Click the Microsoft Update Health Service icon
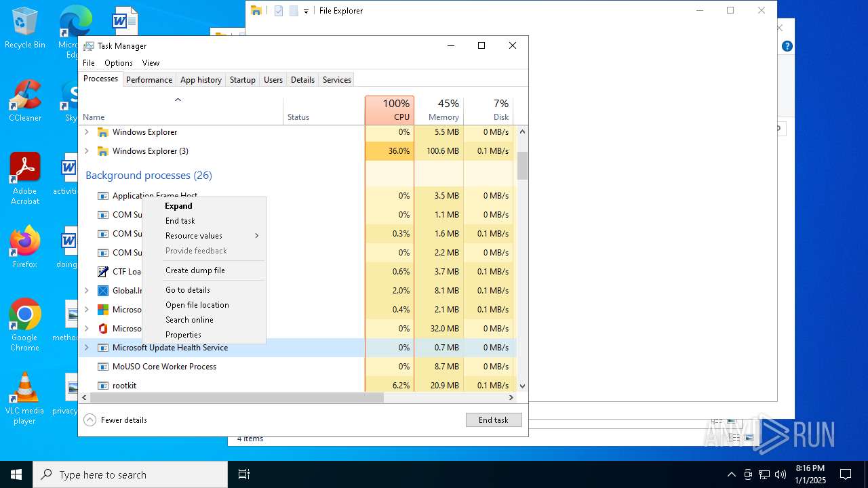This screenshot has height=488, width=868. (x=103, y=348)
